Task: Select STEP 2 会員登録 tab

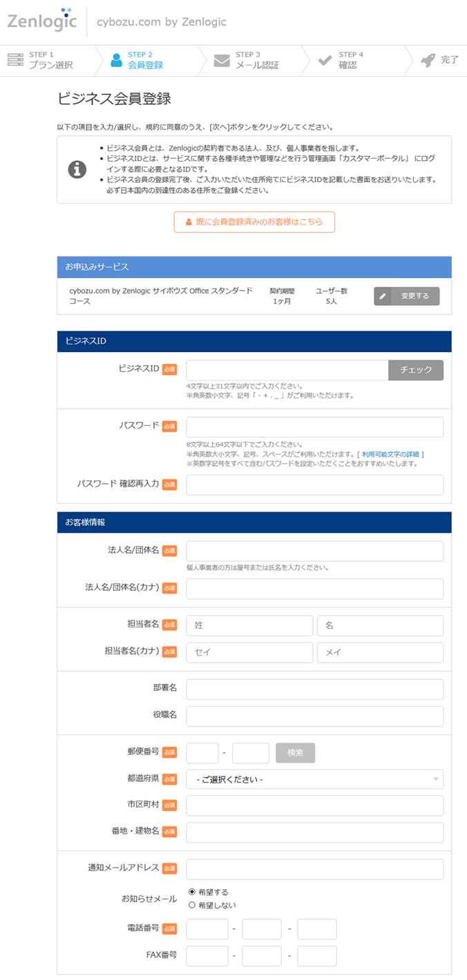Action: click(x=145, y=61)
